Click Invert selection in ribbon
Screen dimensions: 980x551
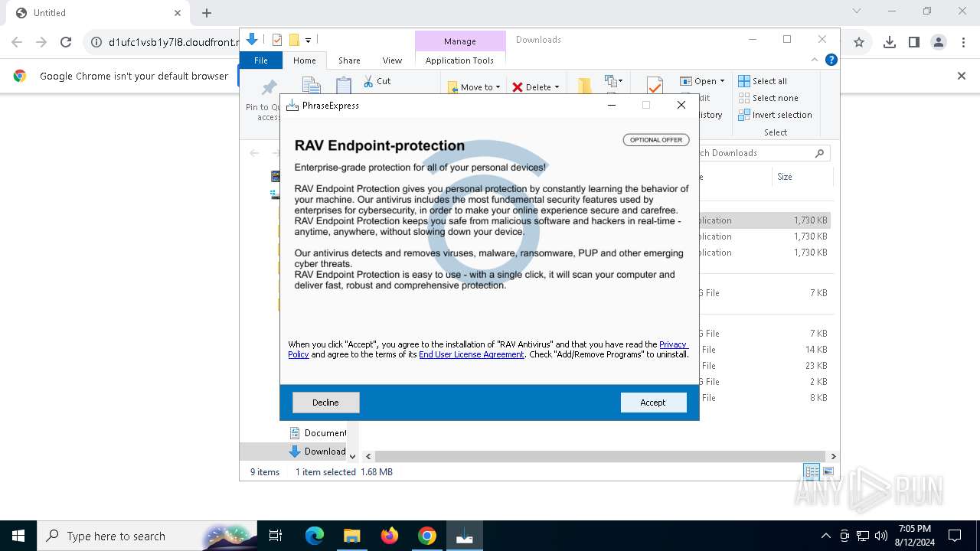click(x=775, y=115)
